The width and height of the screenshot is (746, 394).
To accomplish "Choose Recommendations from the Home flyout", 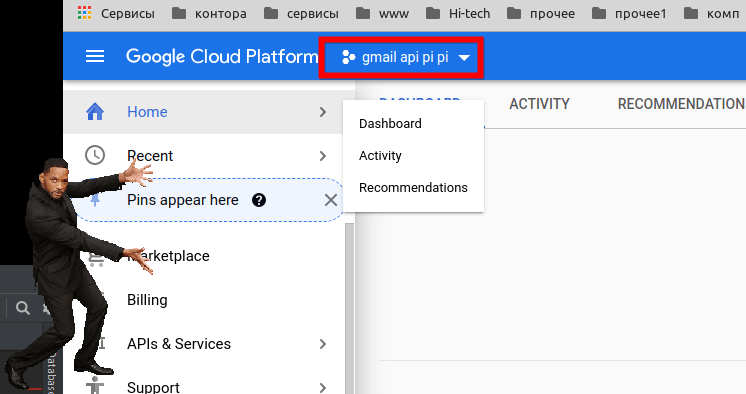I will click(413, 187).
